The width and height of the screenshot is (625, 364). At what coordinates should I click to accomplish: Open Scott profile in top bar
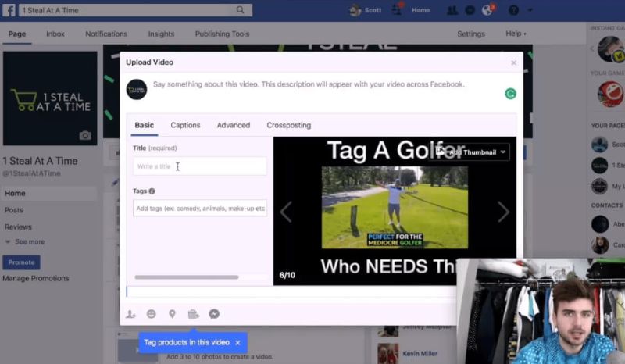click(x=366, y=10)
